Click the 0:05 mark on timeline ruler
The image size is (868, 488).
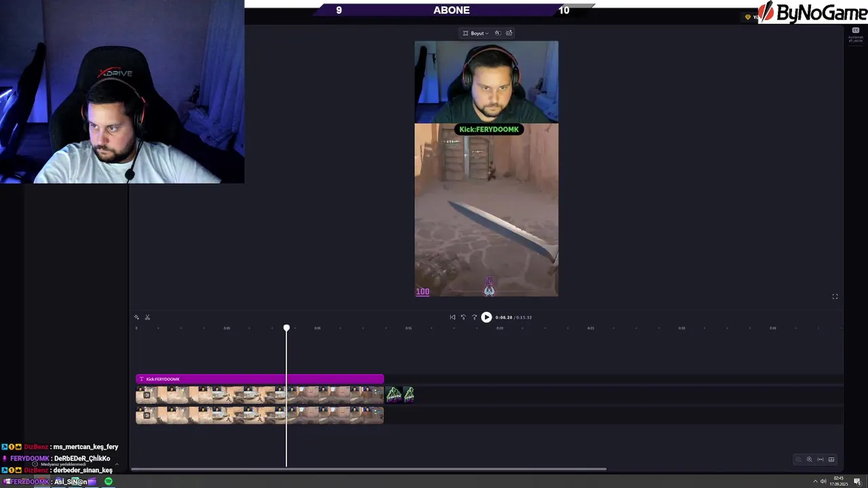click(x=227, y=328)
